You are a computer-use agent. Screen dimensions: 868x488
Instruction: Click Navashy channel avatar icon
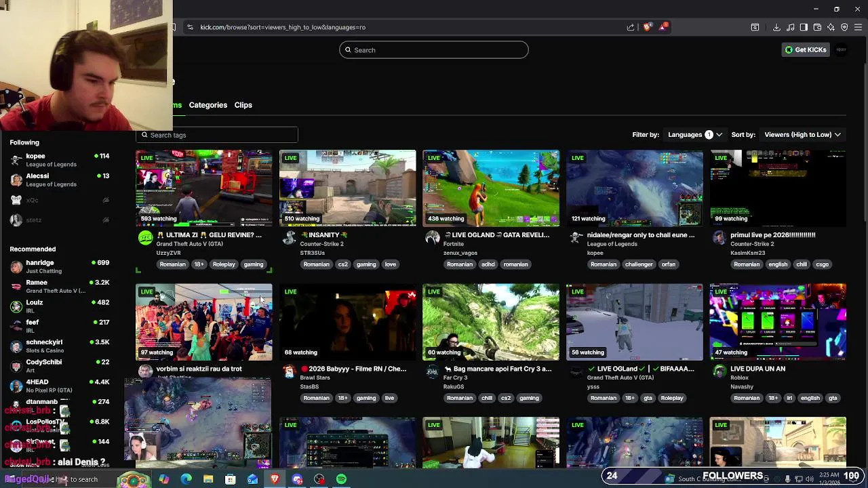tap(719, 371)
